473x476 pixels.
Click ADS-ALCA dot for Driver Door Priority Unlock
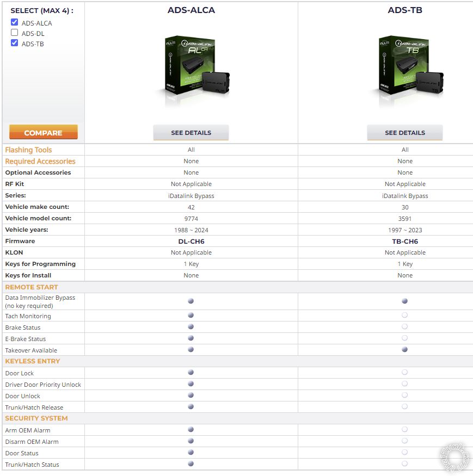tap(191, 384)
